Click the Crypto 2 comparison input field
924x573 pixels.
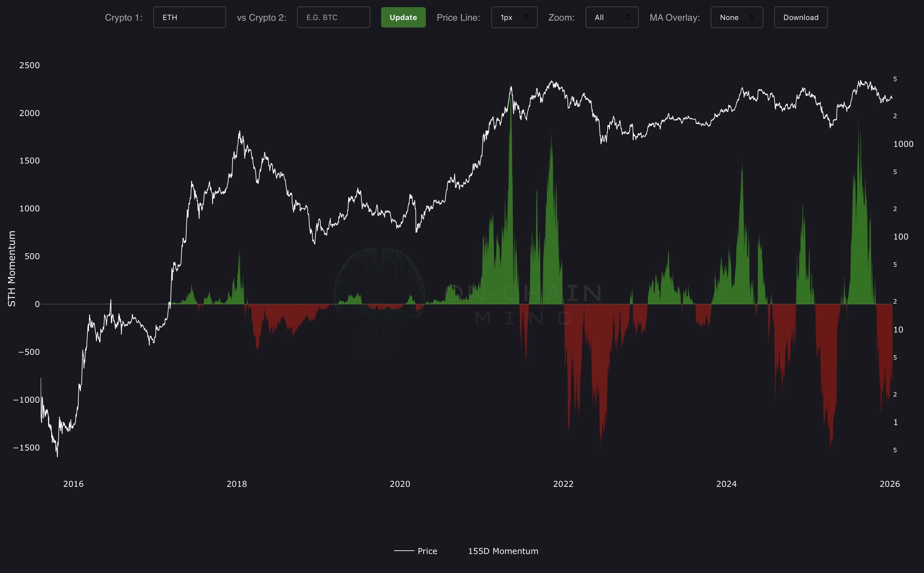(333, 17)
